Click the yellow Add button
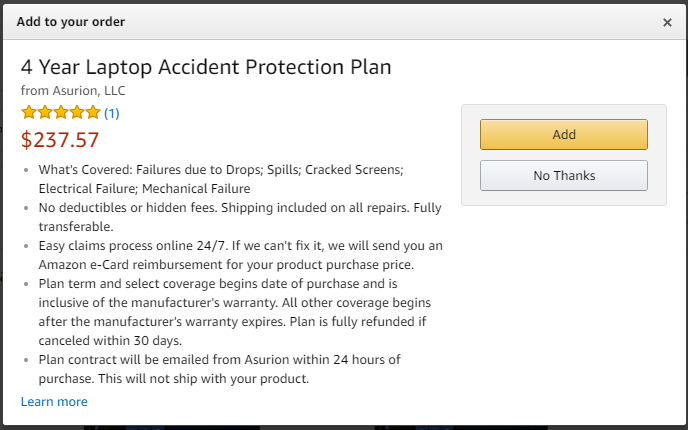 pos(563,135)
